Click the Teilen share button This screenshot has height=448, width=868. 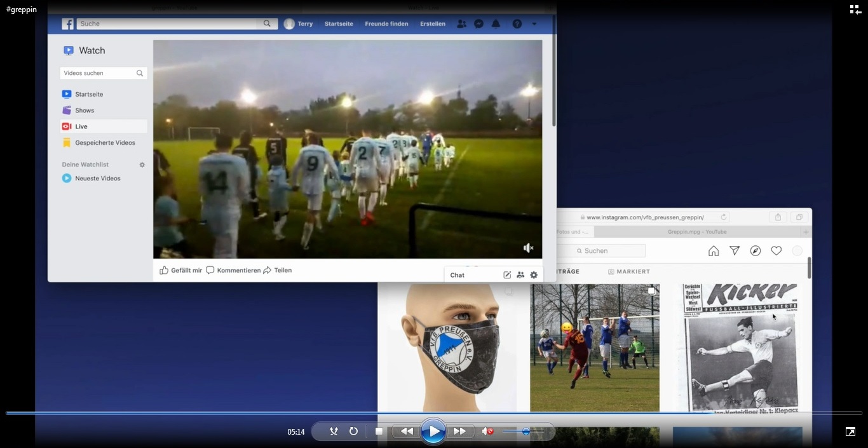pyautogui.click(x=278, y=270)
